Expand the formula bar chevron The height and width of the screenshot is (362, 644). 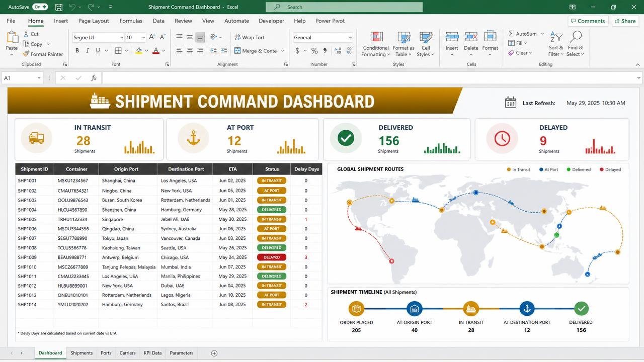click(x=639, y=78)
